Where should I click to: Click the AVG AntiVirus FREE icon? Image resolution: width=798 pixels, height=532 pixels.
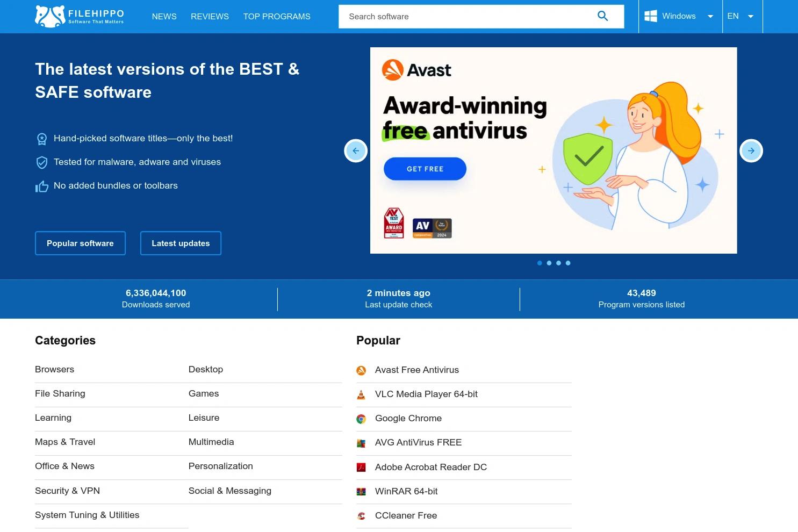[x=361, y=443]
